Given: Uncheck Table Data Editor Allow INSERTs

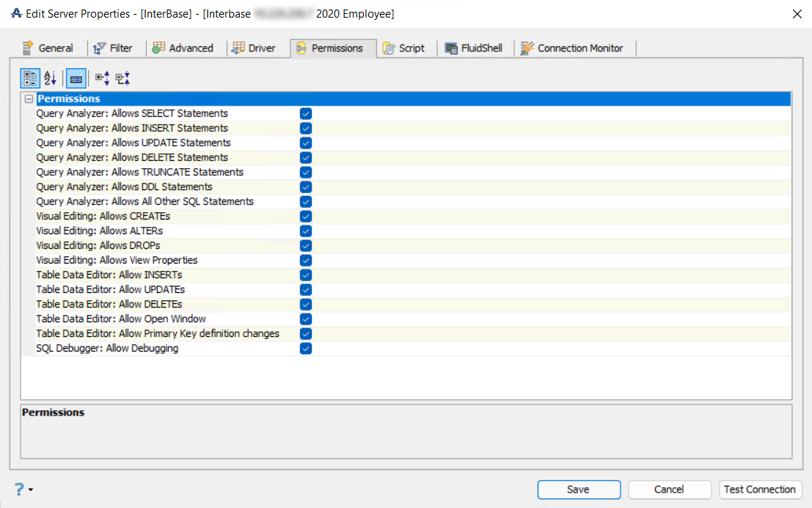Looking at the screenshot, I should 306,275.
